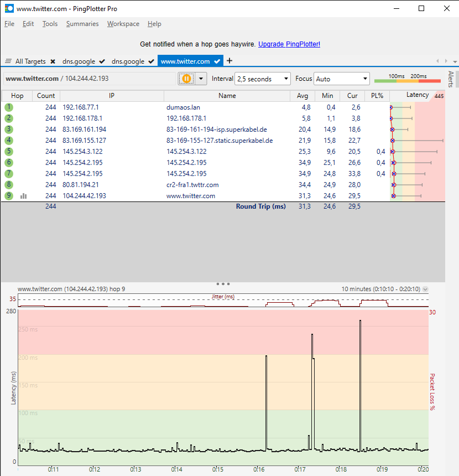Click IP 145.254.3.122 in hop 5
Image resolution: width=459 pixels, height=476 pixels.
coord(82,152)
